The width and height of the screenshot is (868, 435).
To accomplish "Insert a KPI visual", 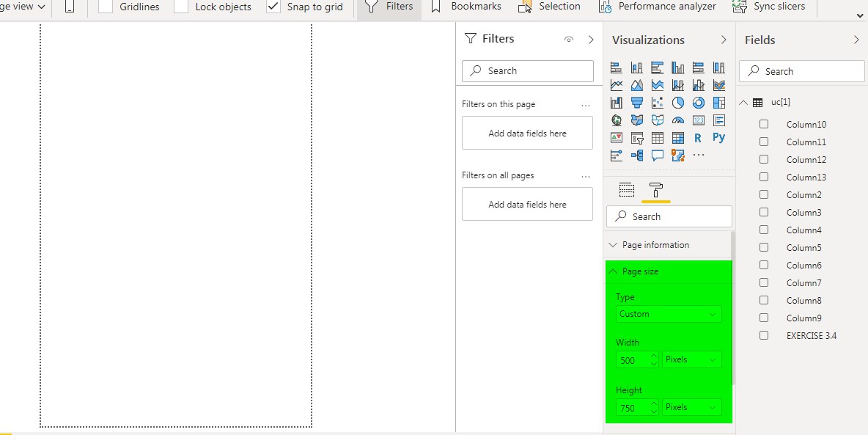I will pos(616,137).
